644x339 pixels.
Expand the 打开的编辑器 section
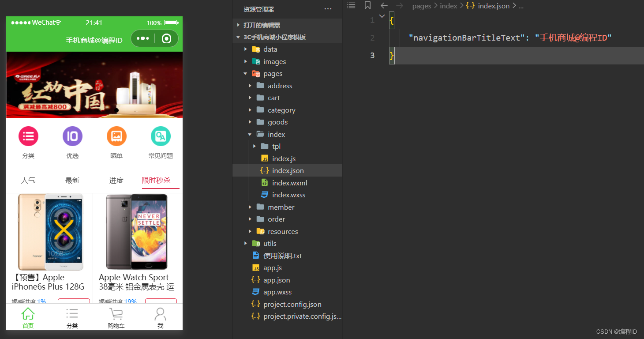(239, 25)
